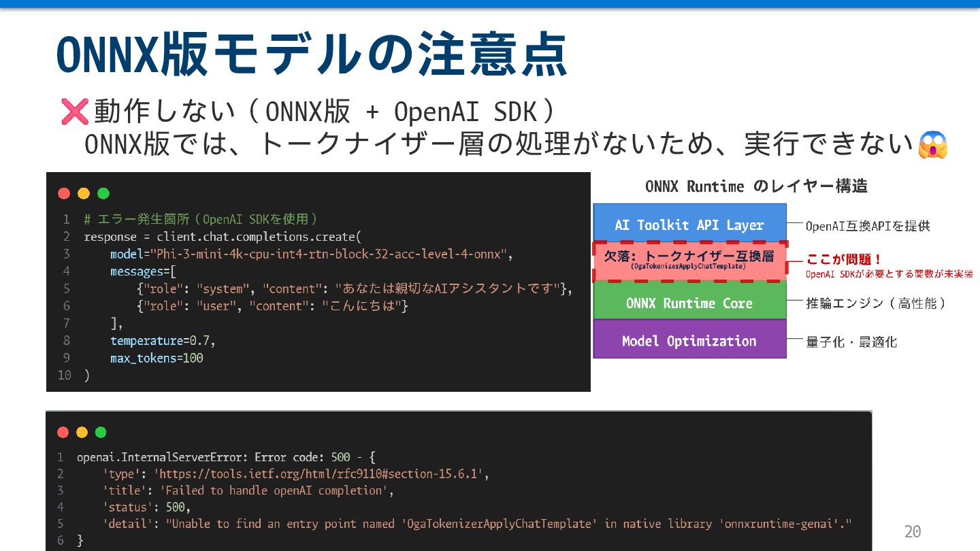Viewport: 980px width, 551px height.
Task: Click the system role message line
Action: click(355, 288)
